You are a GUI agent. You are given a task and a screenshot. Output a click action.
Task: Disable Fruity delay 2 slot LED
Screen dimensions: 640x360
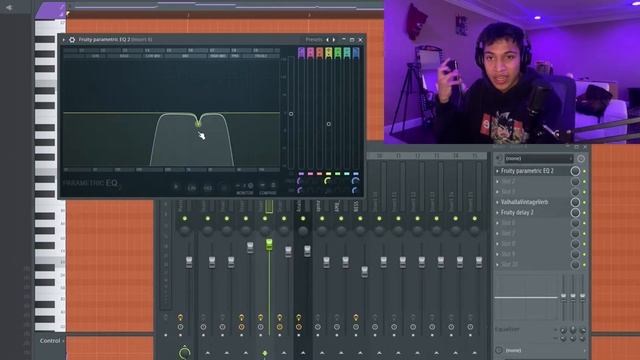coord(584,213)
